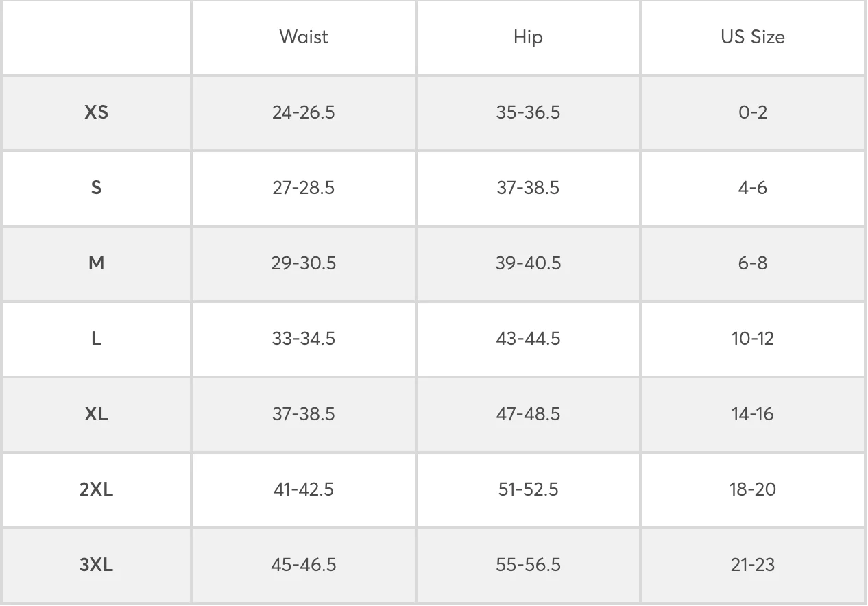
Task: Click the 55-56.5 hip cell
Action: pos(528,565)
